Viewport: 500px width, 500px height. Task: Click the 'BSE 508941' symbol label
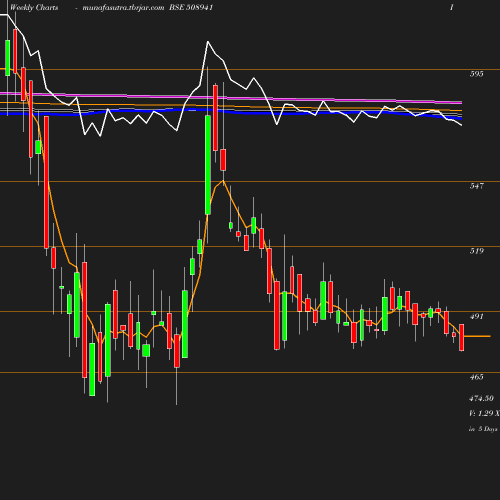(x=191, y=7)
